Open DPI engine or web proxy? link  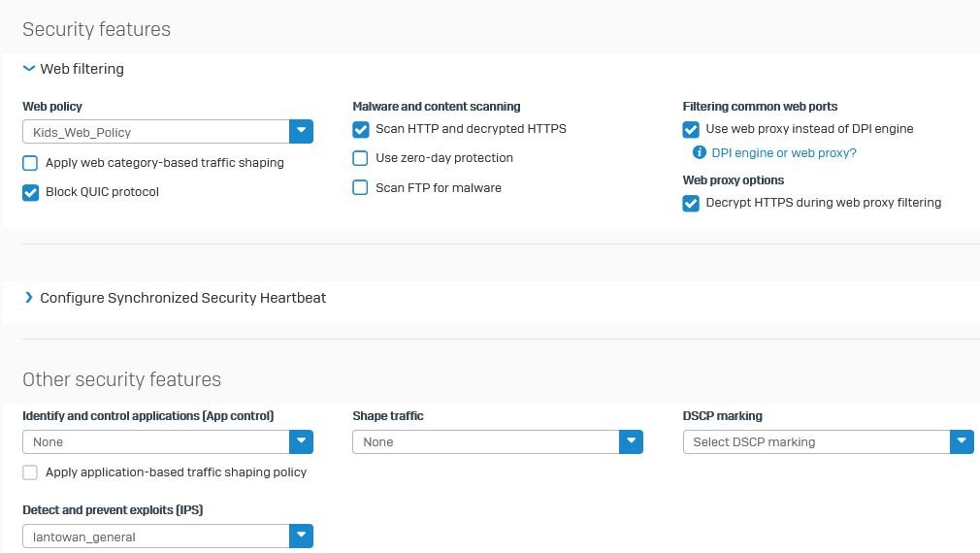tap(784, 153)
